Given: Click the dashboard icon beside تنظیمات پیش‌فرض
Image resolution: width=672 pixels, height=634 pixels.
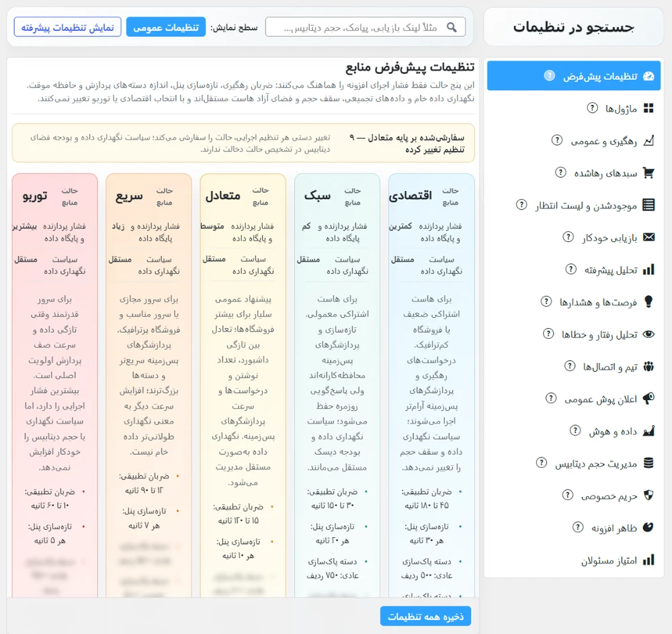Looking at the screenshot, I should 648,76.
